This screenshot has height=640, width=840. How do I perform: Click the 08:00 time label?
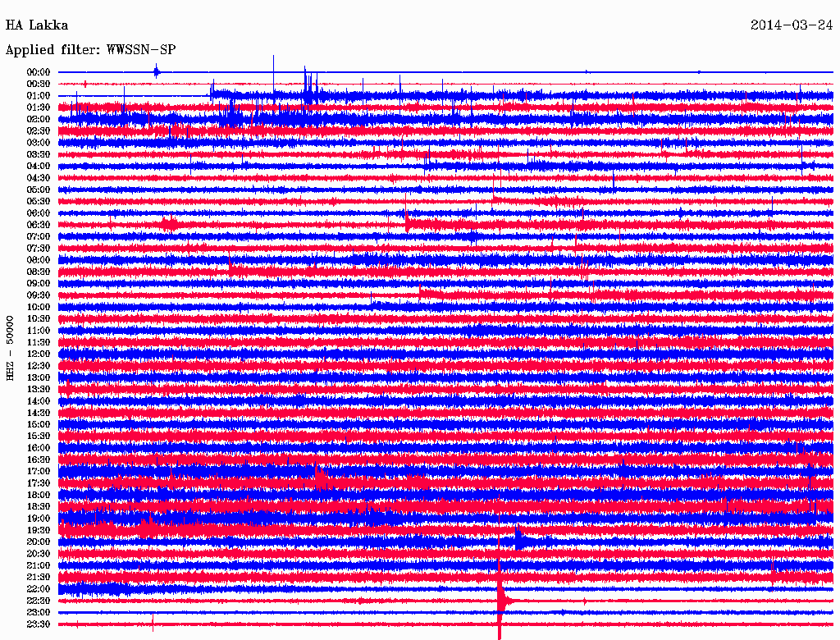click(39, 260)
